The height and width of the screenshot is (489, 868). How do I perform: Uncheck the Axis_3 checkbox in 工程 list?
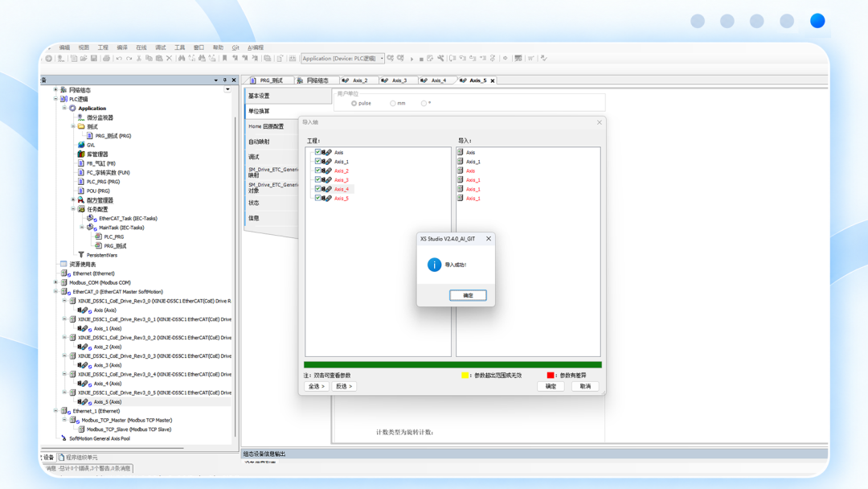tap(317, 179)
